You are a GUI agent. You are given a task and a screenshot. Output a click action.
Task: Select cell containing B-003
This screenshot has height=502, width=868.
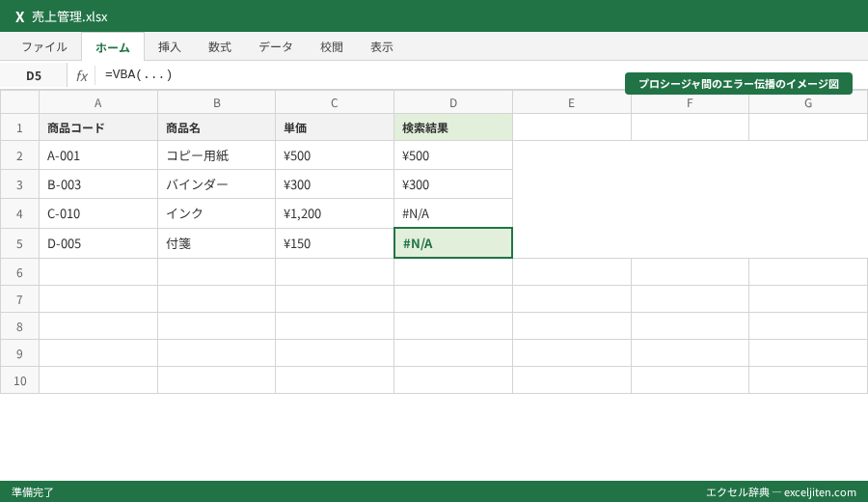tap(98, 184)
